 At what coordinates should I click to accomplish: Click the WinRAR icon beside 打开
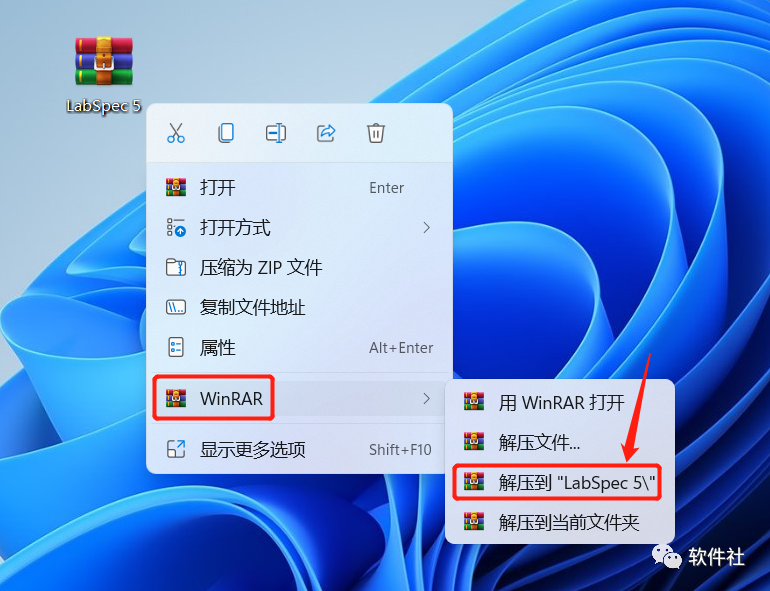(176, 188)
